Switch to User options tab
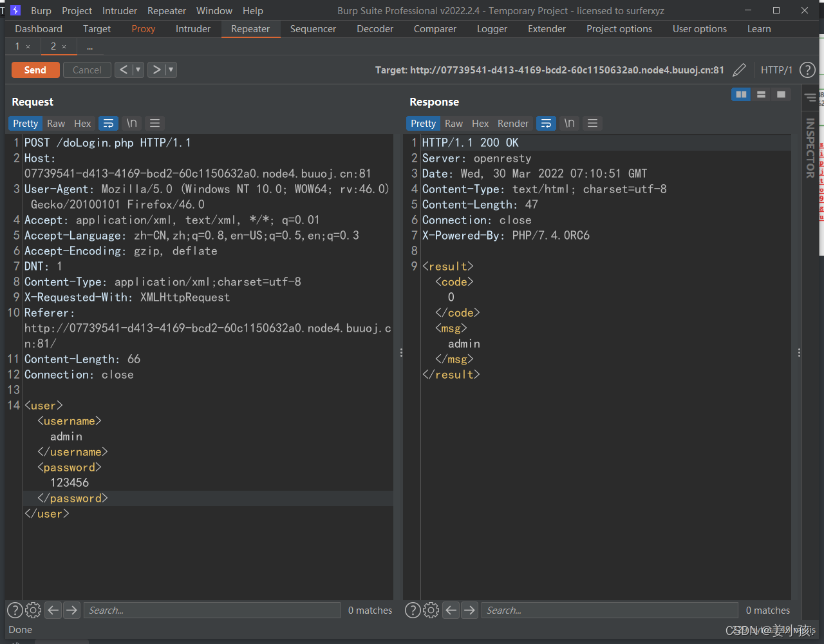The width and height of the screenshot is (824, 644). pyautogui.click(x=700, y=29)
